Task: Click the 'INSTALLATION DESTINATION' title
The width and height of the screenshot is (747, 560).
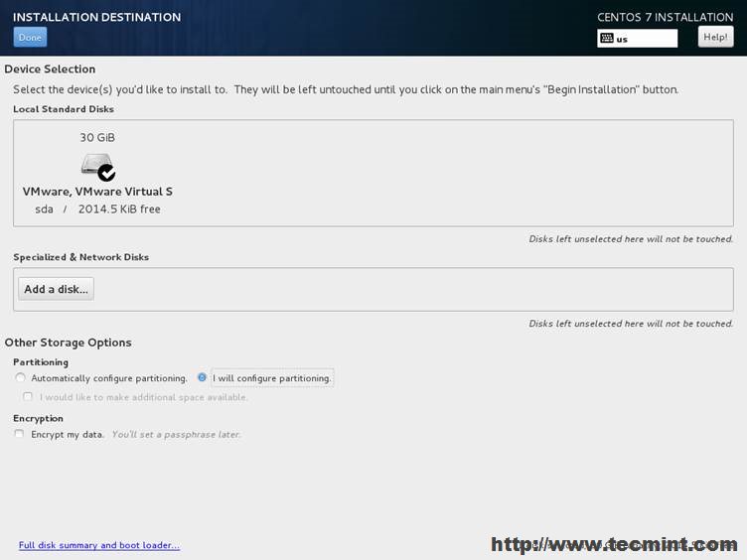Action: (96, 17)
